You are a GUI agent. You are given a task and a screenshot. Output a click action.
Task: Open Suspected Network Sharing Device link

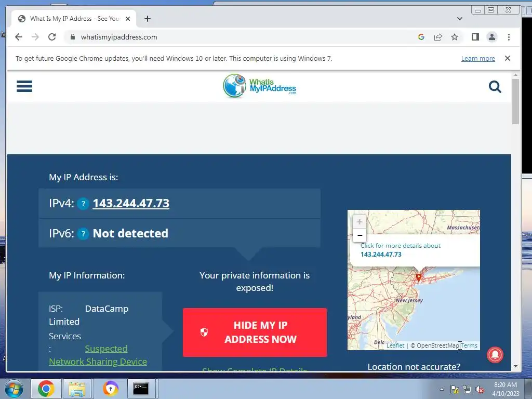(x=98, y=355)
